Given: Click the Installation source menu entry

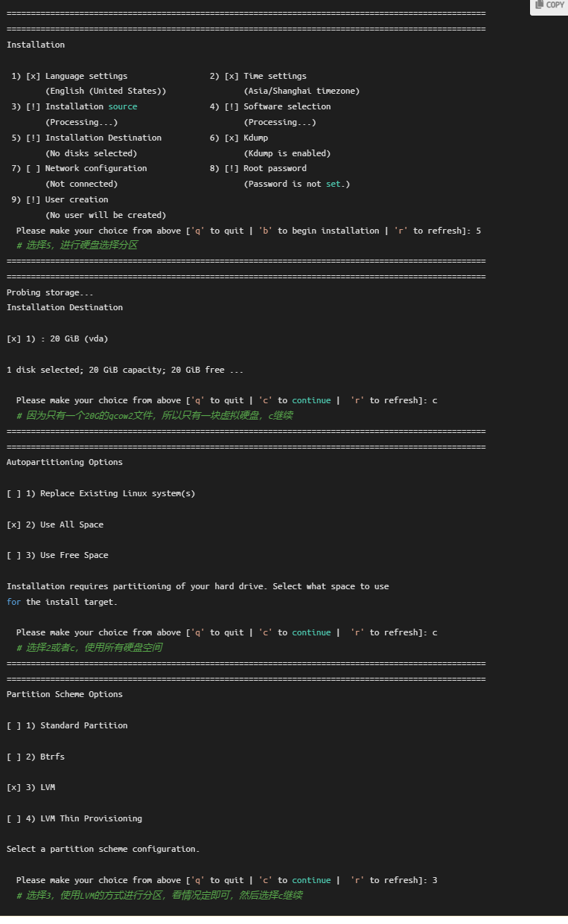Looking at the screenshot, I should point(91,106).
